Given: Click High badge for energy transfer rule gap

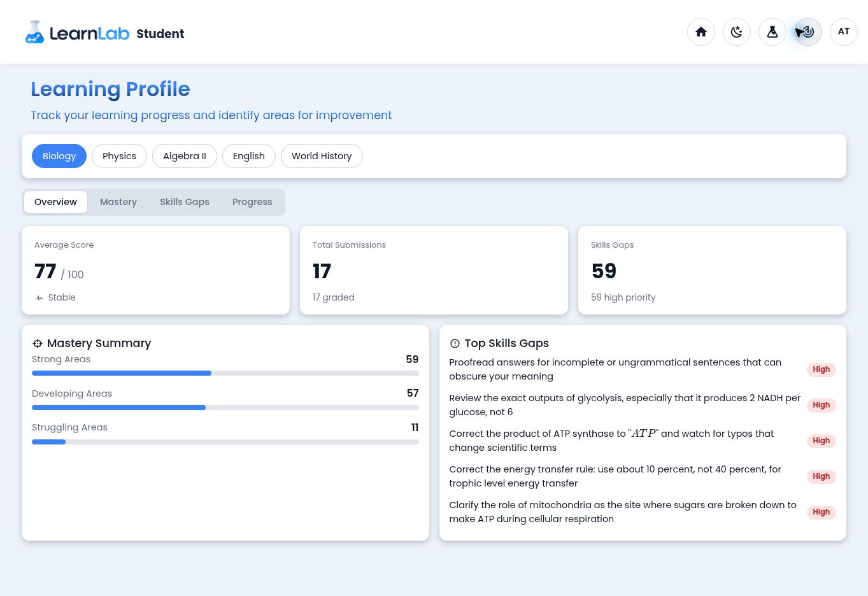Looking at the screenshot, I should (821, 476).
